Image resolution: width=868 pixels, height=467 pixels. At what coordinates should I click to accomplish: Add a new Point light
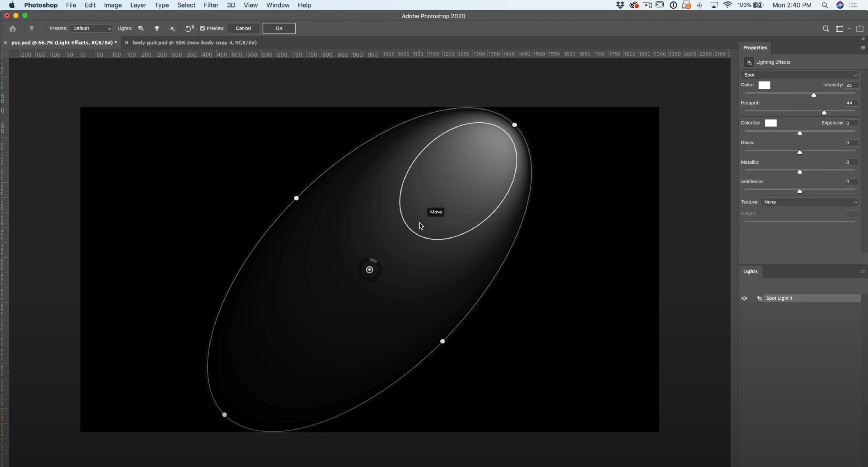click(157, 29)
